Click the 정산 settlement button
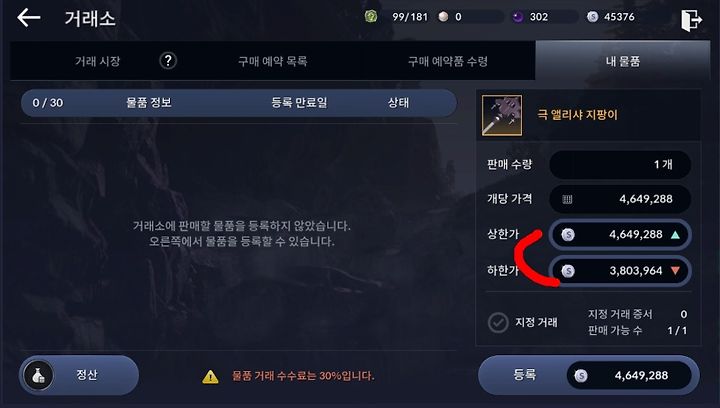This screenshot has width=720, height=408. pyautogui.click(x=79, y=375)
